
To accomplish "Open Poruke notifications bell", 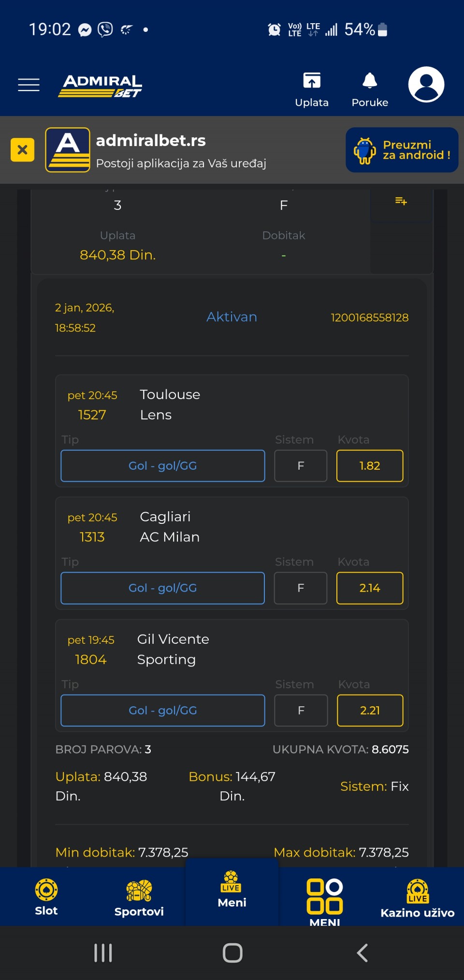I will 370,81.
